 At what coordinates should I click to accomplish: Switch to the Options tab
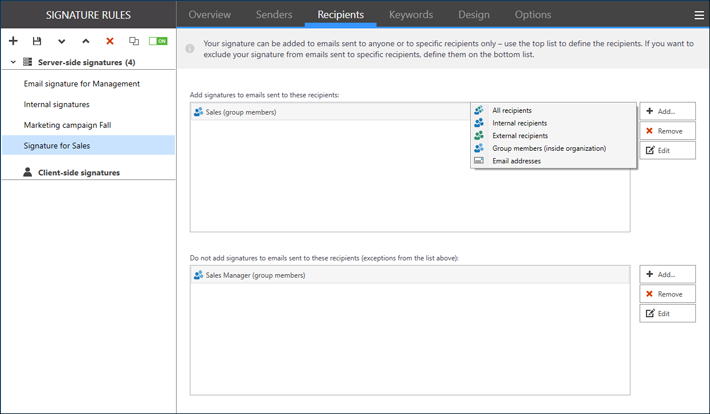pyautogui.click(x=533, y=14)
